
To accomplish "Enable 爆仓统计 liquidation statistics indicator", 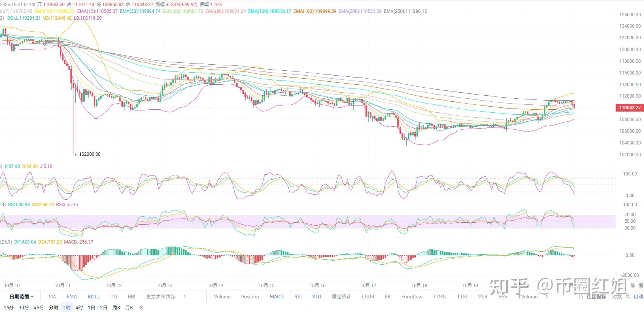I will (x=341, y=296).
